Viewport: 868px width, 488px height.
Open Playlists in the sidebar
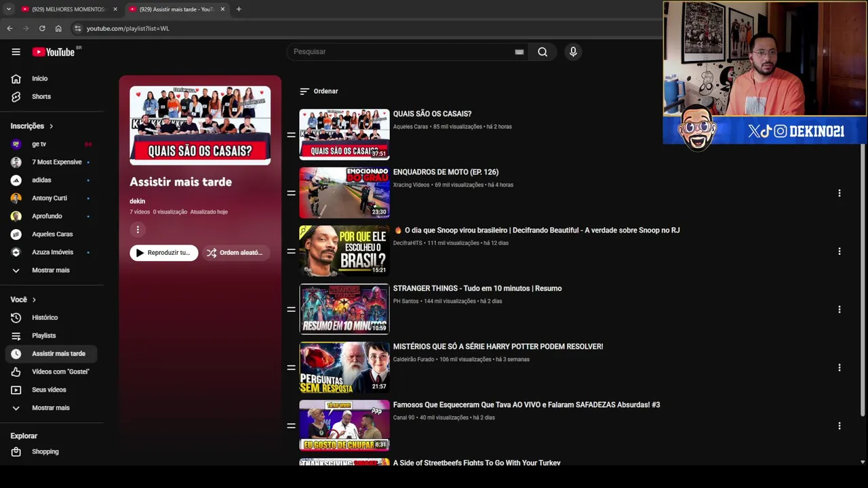click(x=52, y=335)
